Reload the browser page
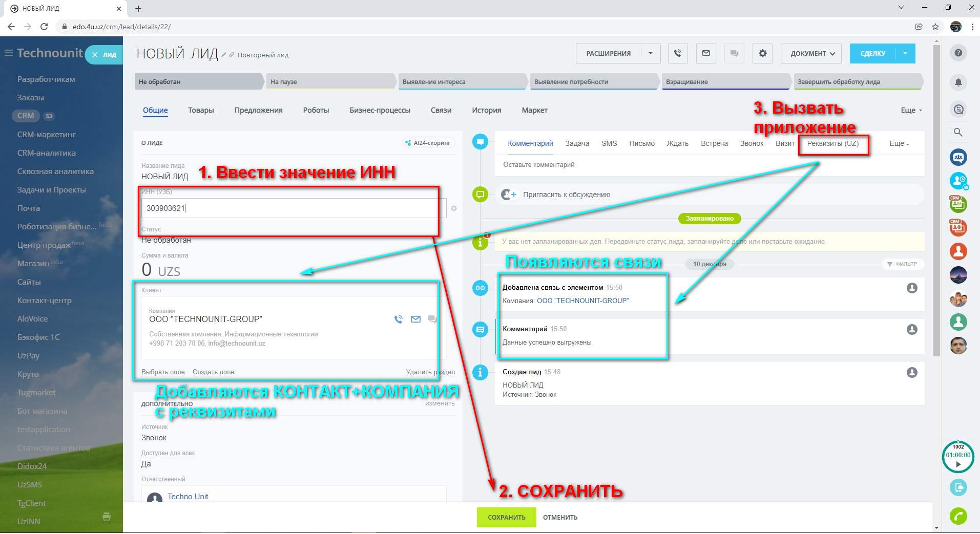 44,27
